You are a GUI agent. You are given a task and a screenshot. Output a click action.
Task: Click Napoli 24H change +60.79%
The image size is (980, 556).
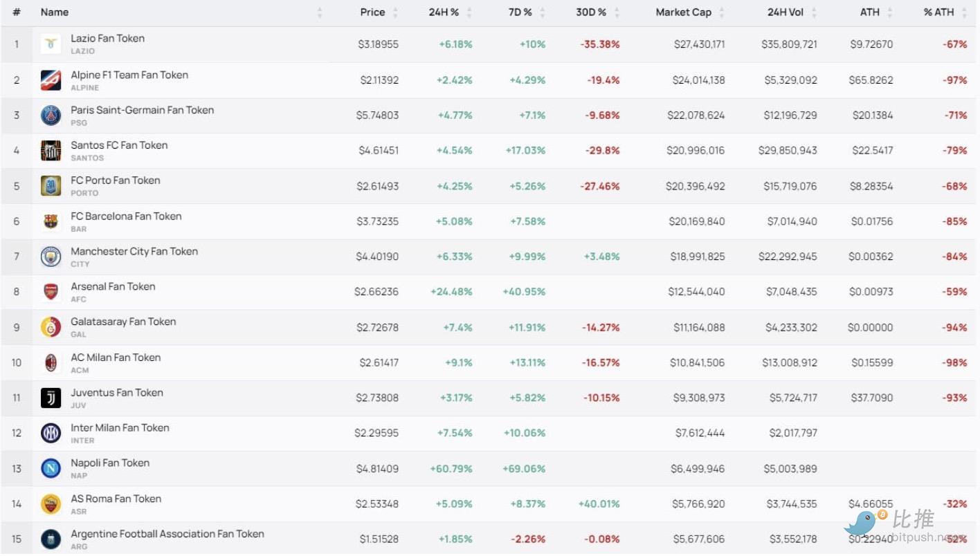[x=451, y=469]
